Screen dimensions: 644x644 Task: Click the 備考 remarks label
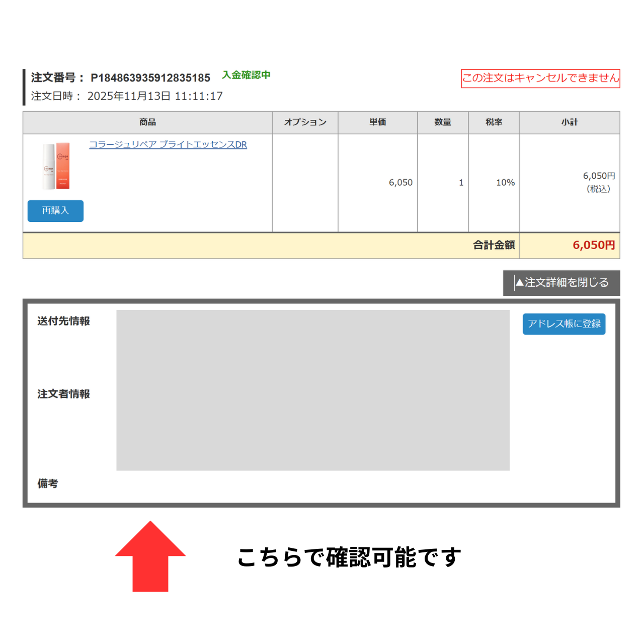pyautogui.click(x=48, y=484)
